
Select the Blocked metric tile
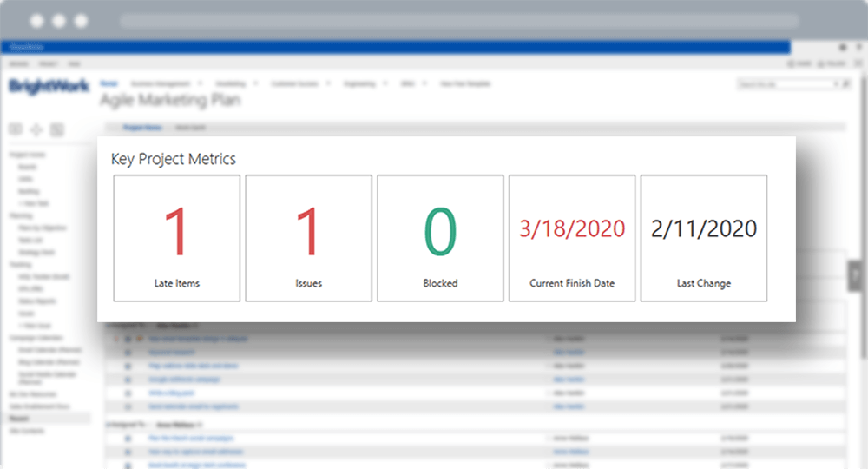[x=440, y=238]
